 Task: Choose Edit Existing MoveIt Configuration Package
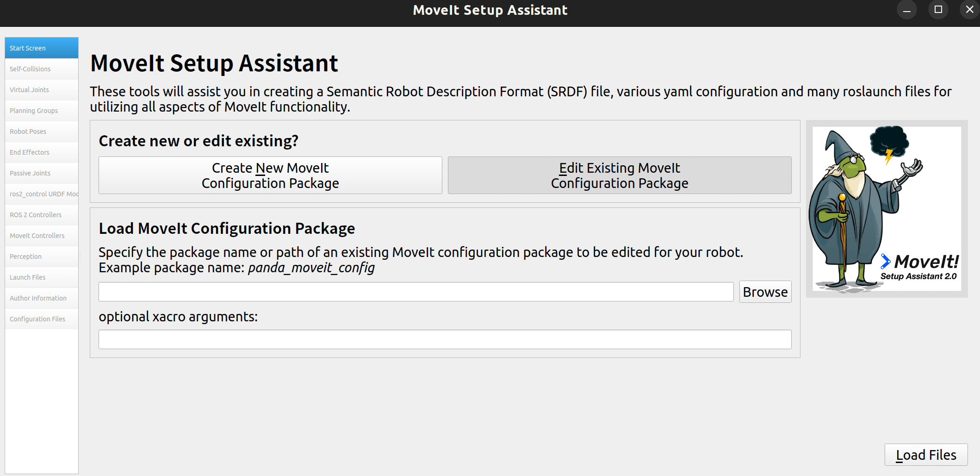(619, 175)
